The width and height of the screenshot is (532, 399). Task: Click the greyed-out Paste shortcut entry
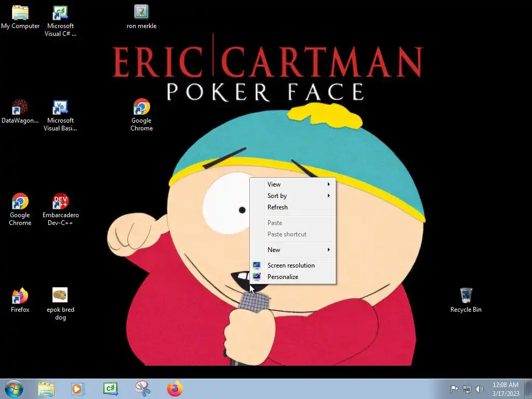pyautogui.click(x=293, y=234)
